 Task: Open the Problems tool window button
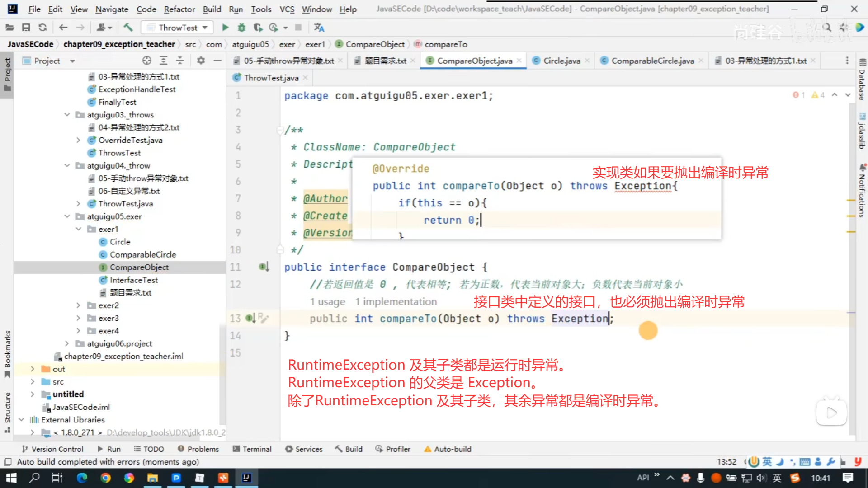(x=198, y=449)
